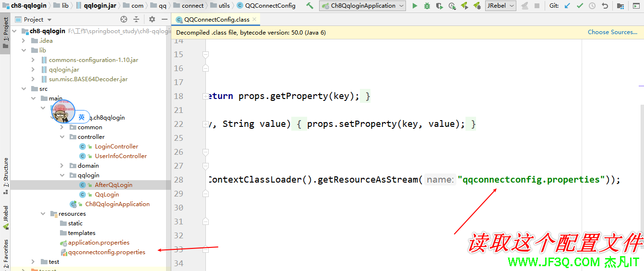Collapse the controller package folder
Screen dimensions: 644x271
[62, 137]
